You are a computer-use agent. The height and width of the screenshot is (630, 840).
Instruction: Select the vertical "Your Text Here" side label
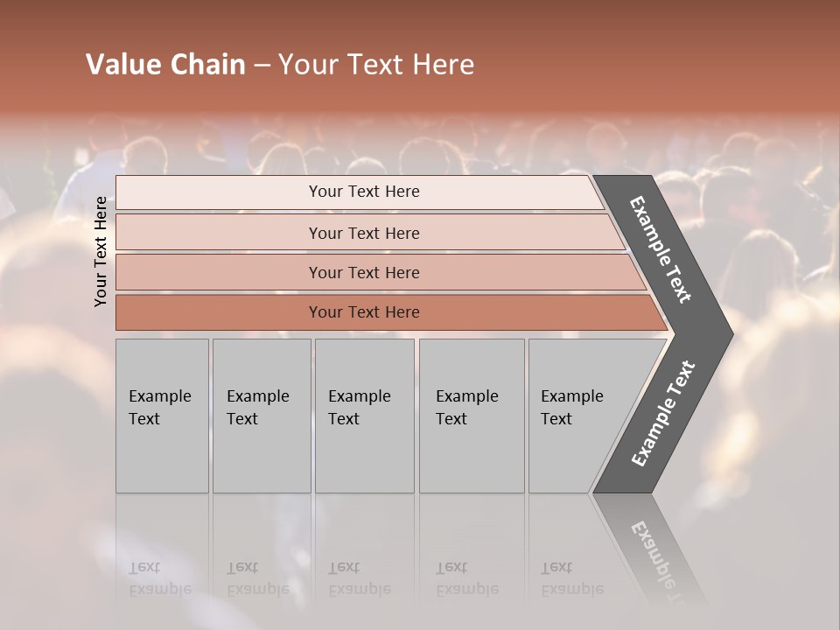(101, 251)
